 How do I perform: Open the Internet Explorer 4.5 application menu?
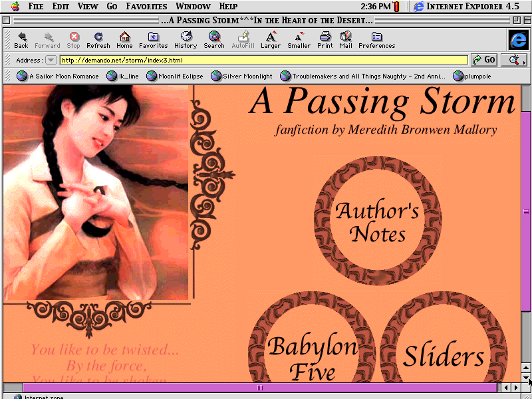click(465, 6)
